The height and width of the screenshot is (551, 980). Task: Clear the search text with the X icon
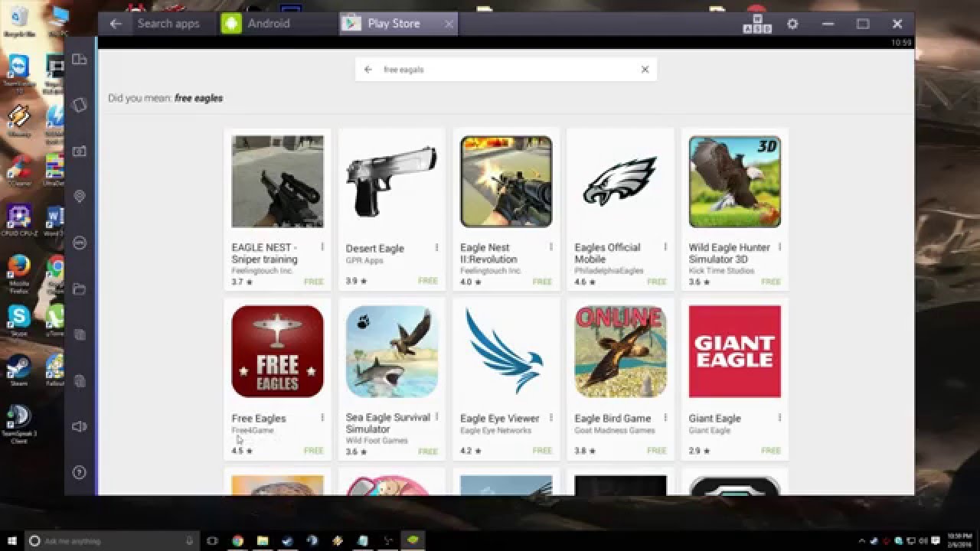click(x=645, y=69)
